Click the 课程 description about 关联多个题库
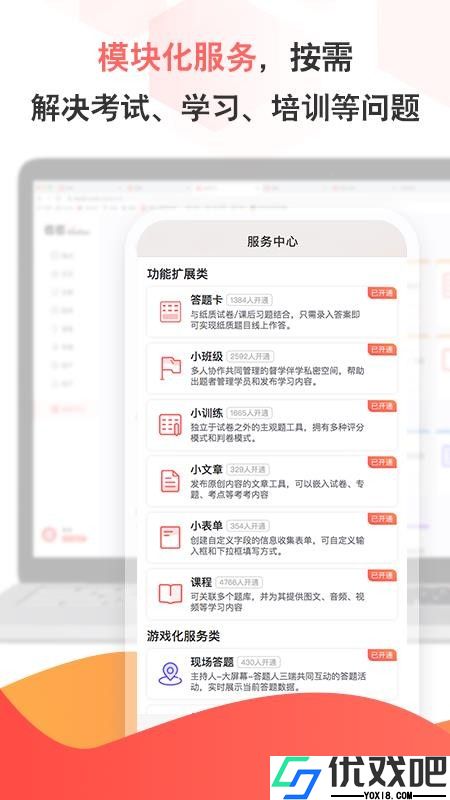 point(278,602)
